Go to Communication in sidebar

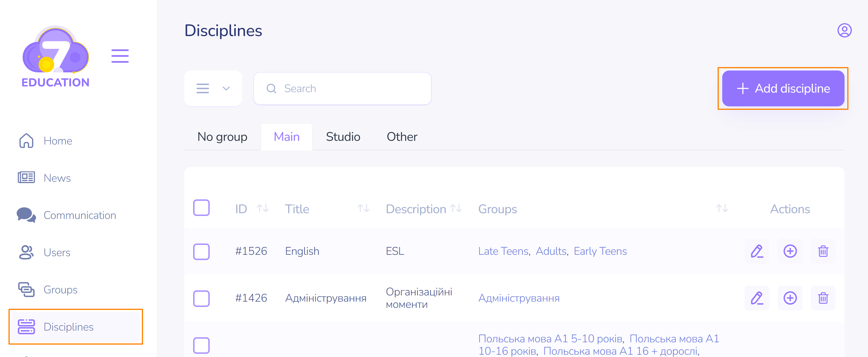pyautogui.click(x=80, y=215)
